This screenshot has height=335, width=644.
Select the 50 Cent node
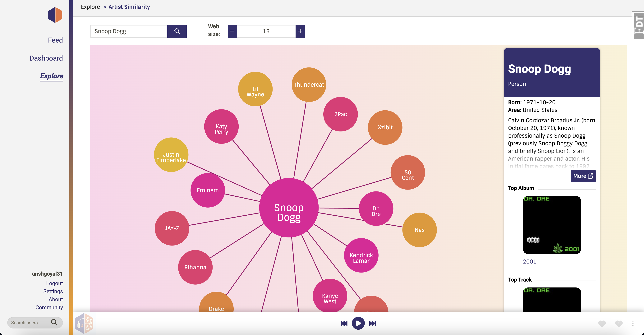coord(408,172)
